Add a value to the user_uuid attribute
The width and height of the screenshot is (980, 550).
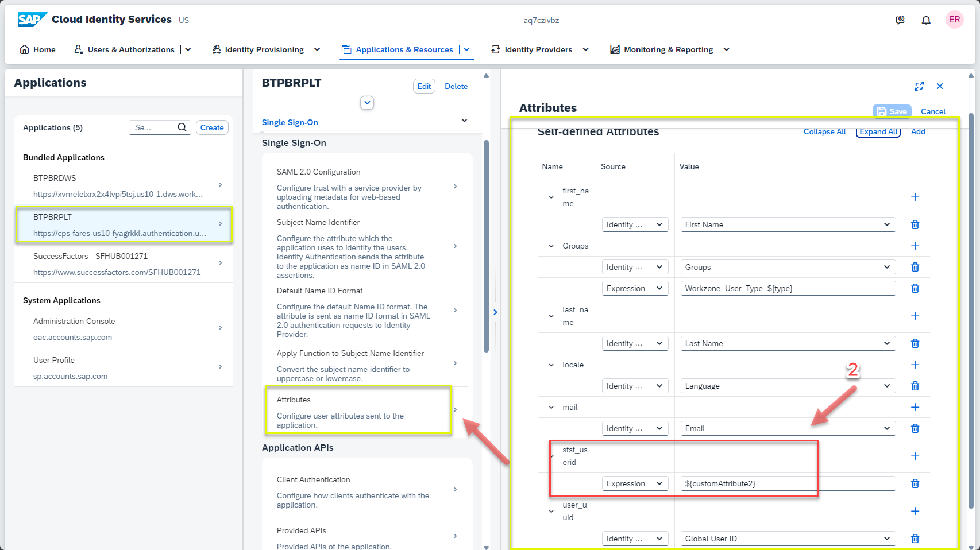pyautogui.click(x=915, y=511)
